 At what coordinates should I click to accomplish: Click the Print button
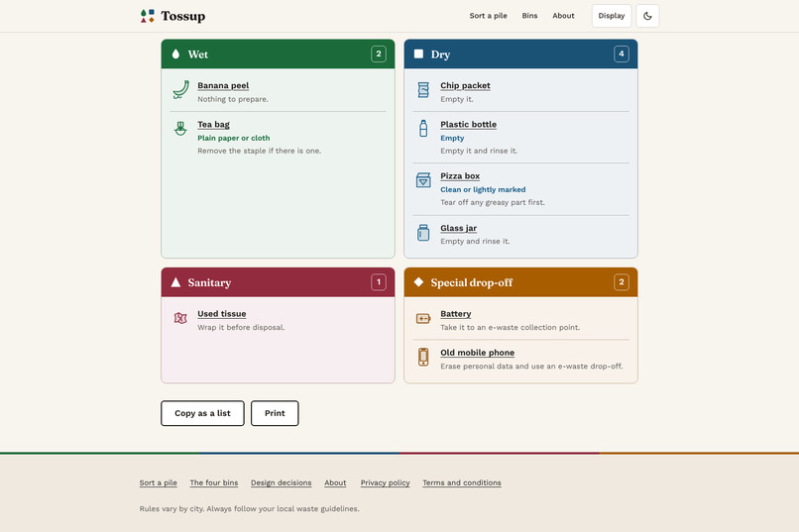[275, 413]
